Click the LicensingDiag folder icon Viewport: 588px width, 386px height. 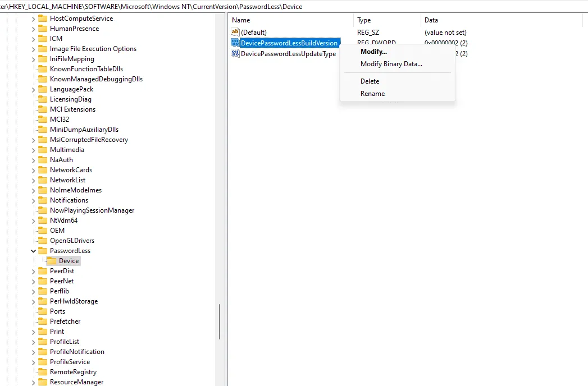pos(43,99)
